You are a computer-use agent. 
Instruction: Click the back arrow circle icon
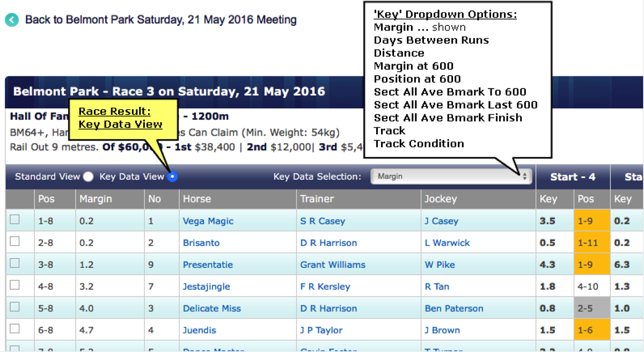pyautogui.click(x=12, y=20)
